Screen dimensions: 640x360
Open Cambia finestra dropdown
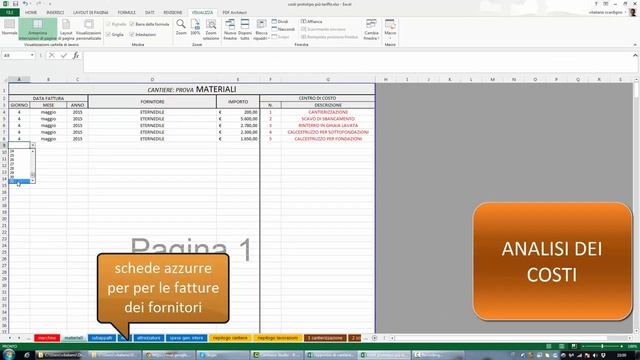[371, 29]
